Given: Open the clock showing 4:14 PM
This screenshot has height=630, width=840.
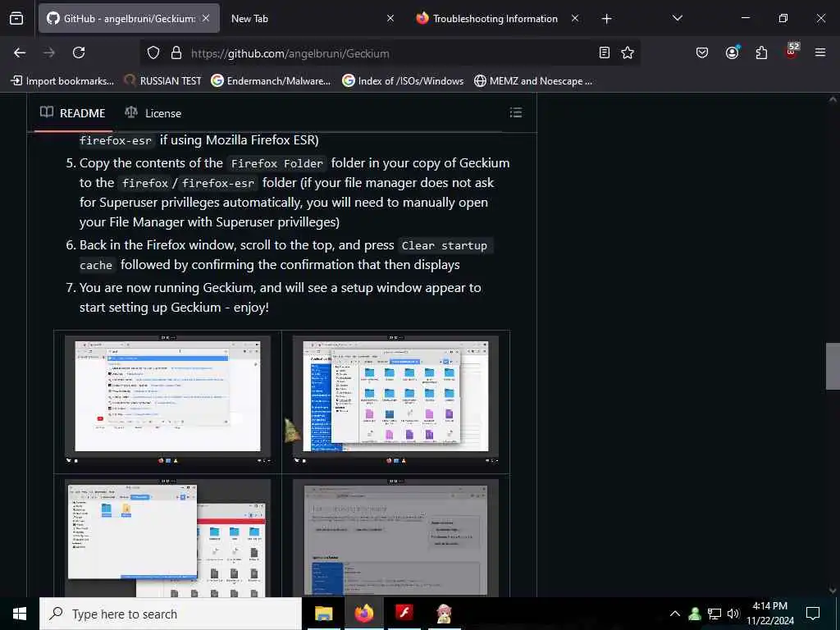Looking at the screenshot, I should 769,614.
